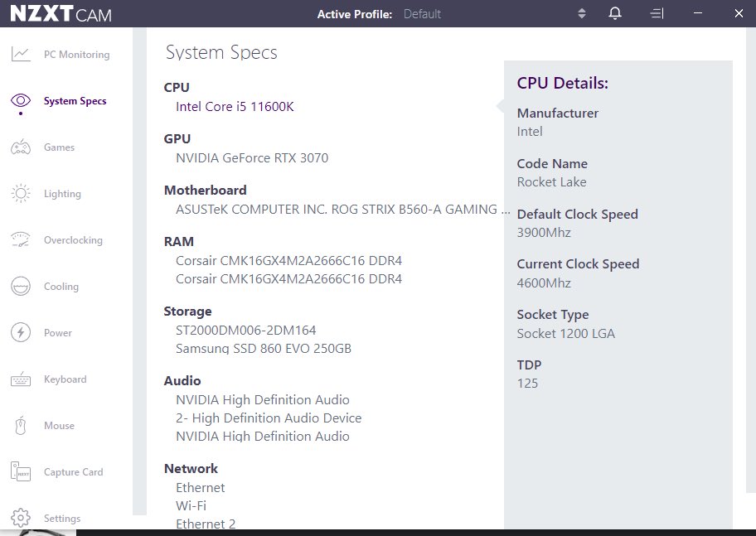Click the Mouse icon in sidebar
The height and width of the screenshot is (536, 756).
(20, 426)
